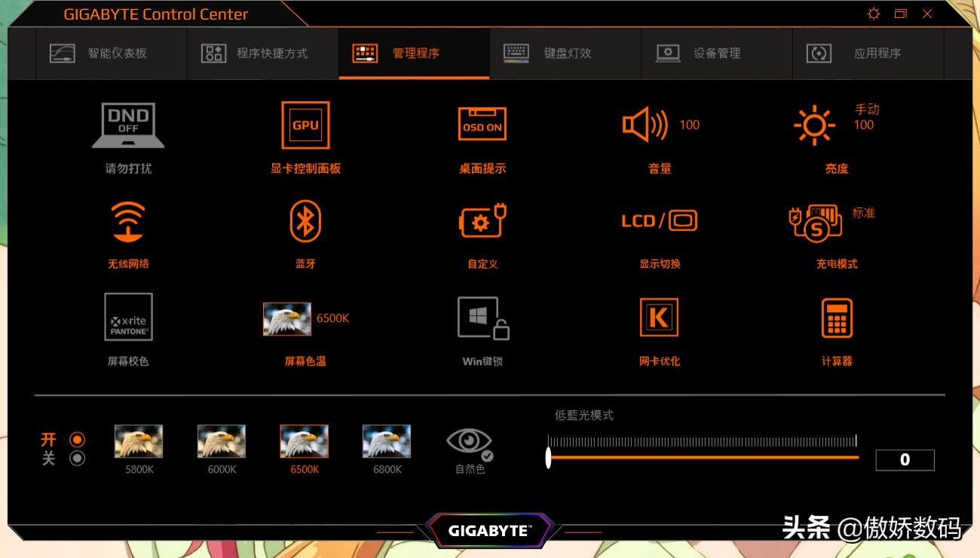
Task: Switch to the 设备管理 tab
Action: click(x=716, y=53)
